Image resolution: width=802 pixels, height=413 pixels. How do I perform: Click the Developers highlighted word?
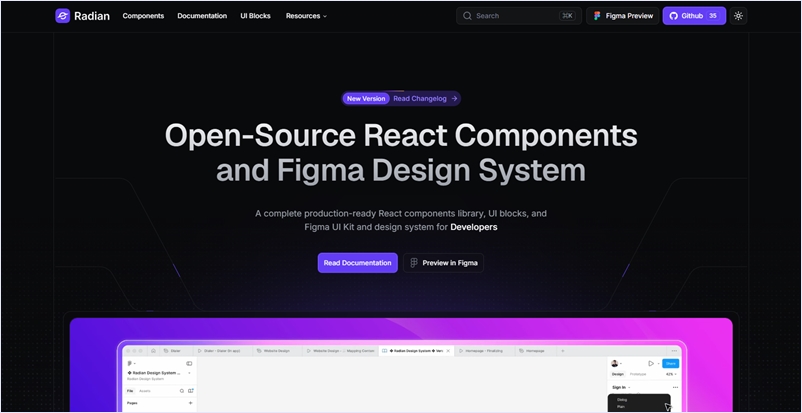(474, 227)
